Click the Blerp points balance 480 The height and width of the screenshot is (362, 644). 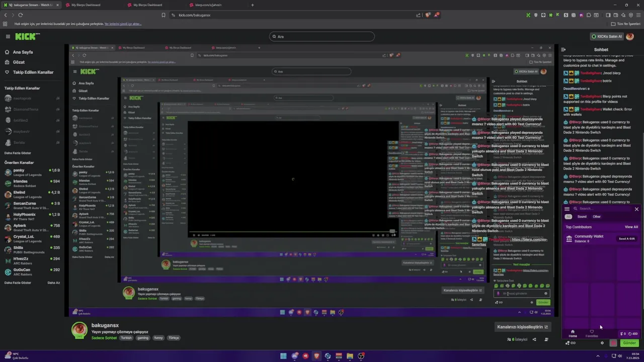[632, 334]
